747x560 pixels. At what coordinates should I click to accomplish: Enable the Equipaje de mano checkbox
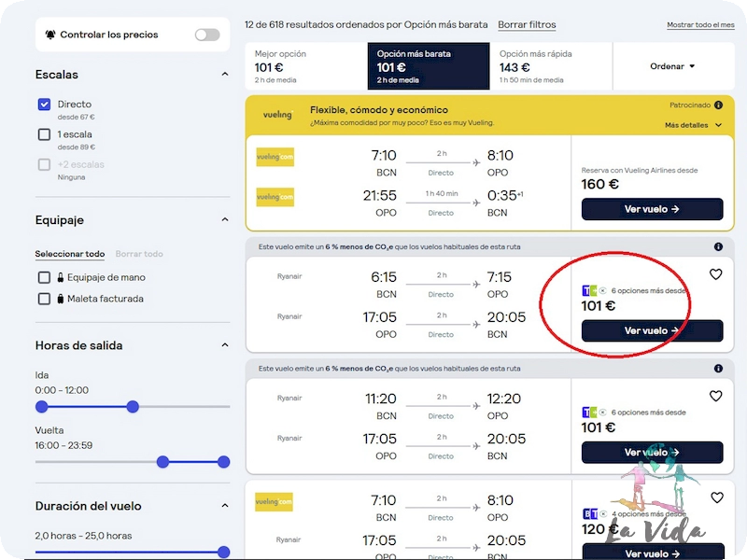(x=44, y=277)
